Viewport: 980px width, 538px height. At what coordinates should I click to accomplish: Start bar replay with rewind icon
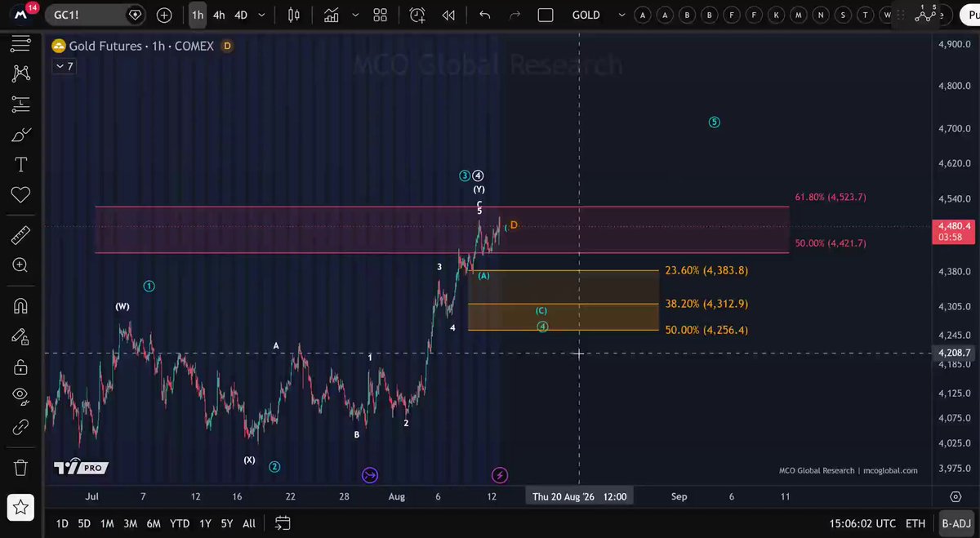coord(448,15)
